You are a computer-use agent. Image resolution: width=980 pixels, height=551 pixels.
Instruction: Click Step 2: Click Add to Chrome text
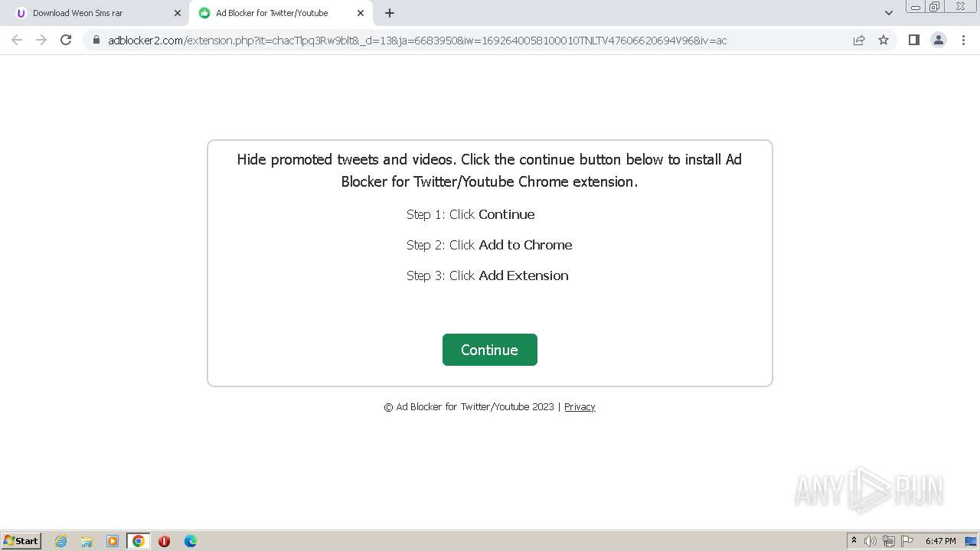(x=489, y=245)
